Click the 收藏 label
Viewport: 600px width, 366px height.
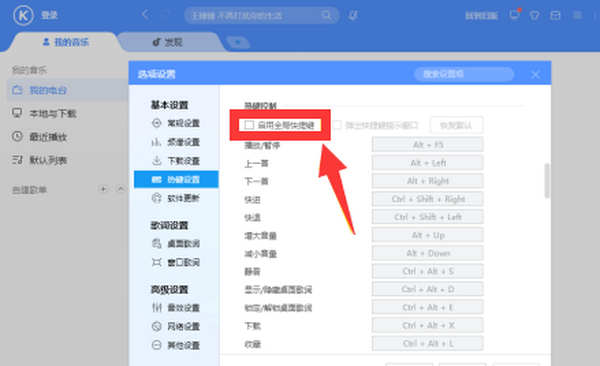pyautogui.click(x=252, y=344)
